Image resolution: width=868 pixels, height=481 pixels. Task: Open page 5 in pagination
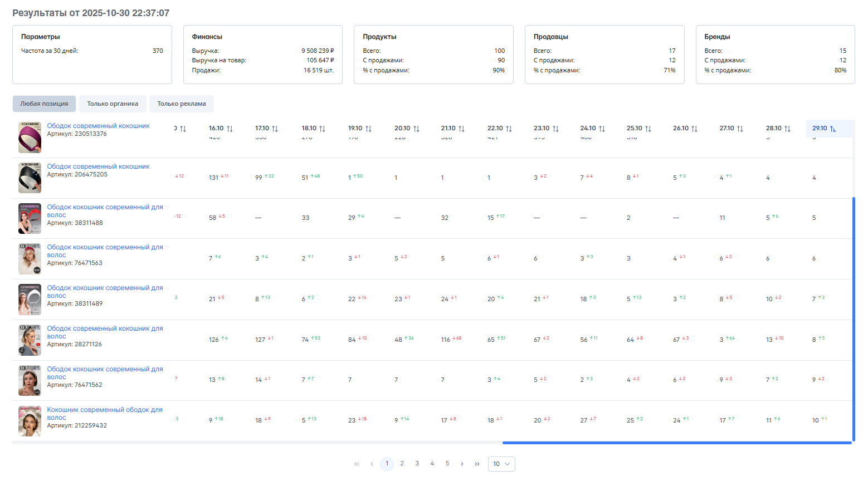(x=447, y=463)
